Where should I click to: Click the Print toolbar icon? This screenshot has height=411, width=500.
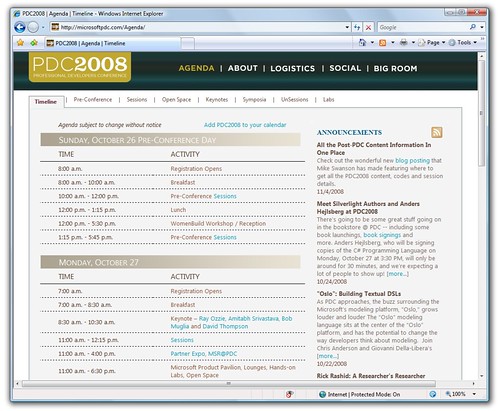click(404, 43)
